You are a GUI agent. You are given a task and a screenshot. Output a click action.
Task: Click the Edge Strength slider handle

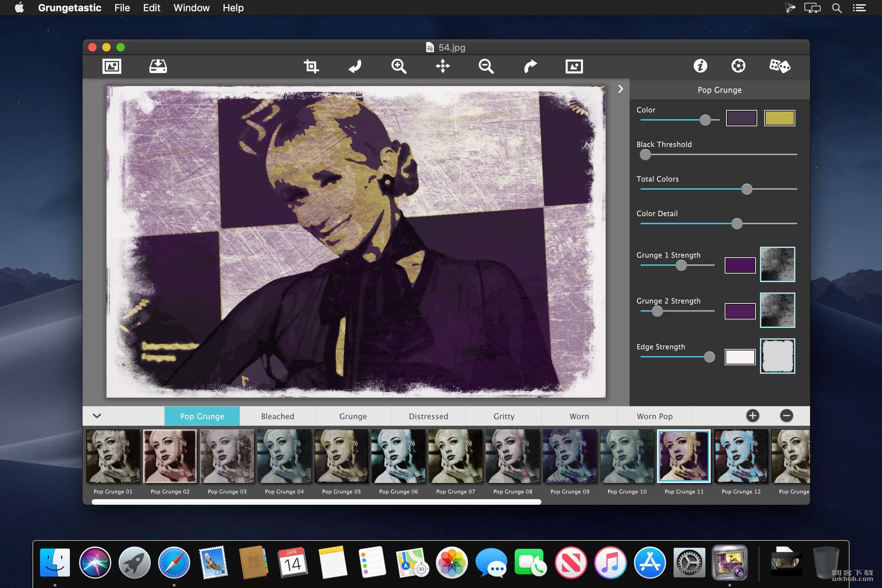tap(709, 357)
